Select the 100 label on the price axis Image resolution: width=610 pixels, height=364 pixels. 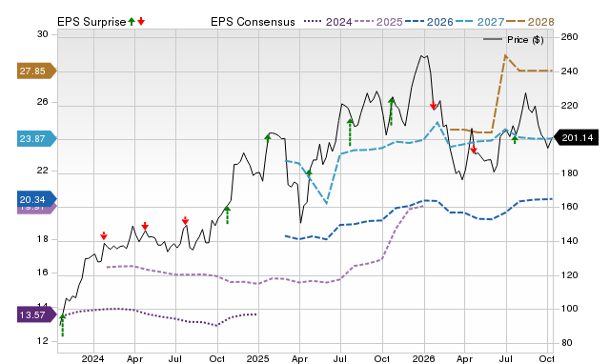click(x=570, y=309)
